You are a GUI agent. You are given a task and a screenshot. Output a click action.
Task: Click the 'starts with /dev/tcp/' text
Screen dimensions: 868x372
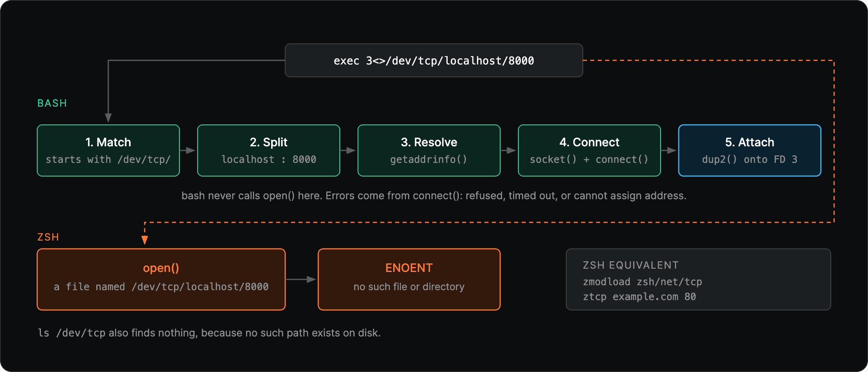click(x=108, y=160)
